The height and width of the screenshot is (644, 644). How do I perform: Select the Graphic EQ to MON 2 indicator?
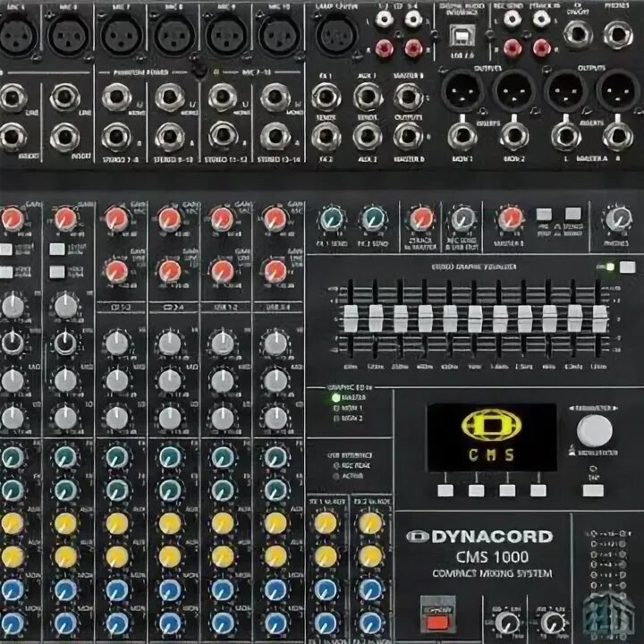pos(336,419)
